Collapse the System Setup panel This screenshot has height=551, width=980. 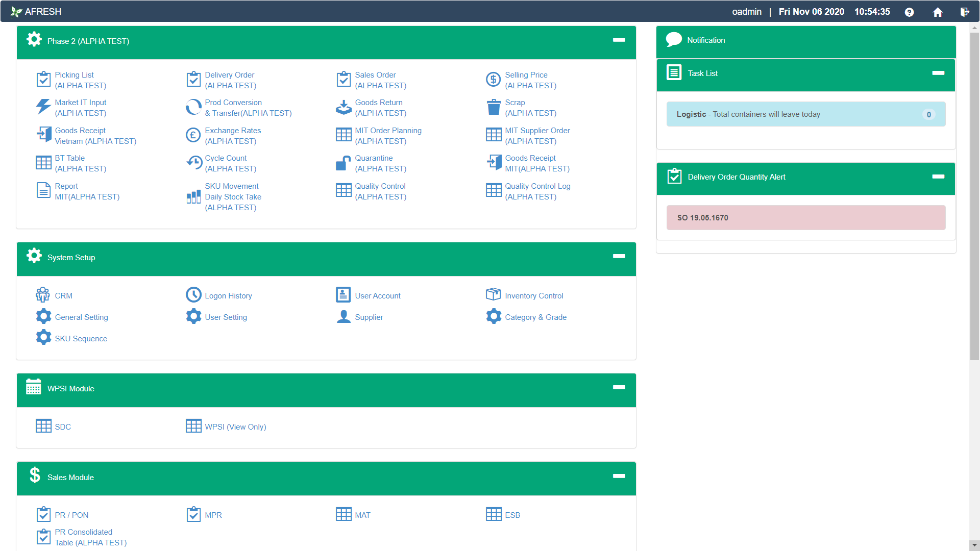pos(619,256)
